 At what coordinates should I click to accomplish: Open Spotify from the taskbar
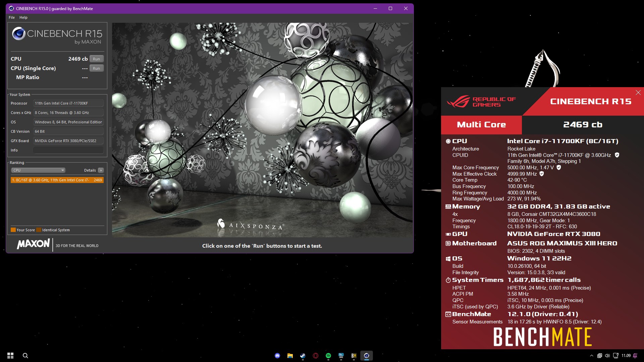pyautogui.click(x=328, y=356)
